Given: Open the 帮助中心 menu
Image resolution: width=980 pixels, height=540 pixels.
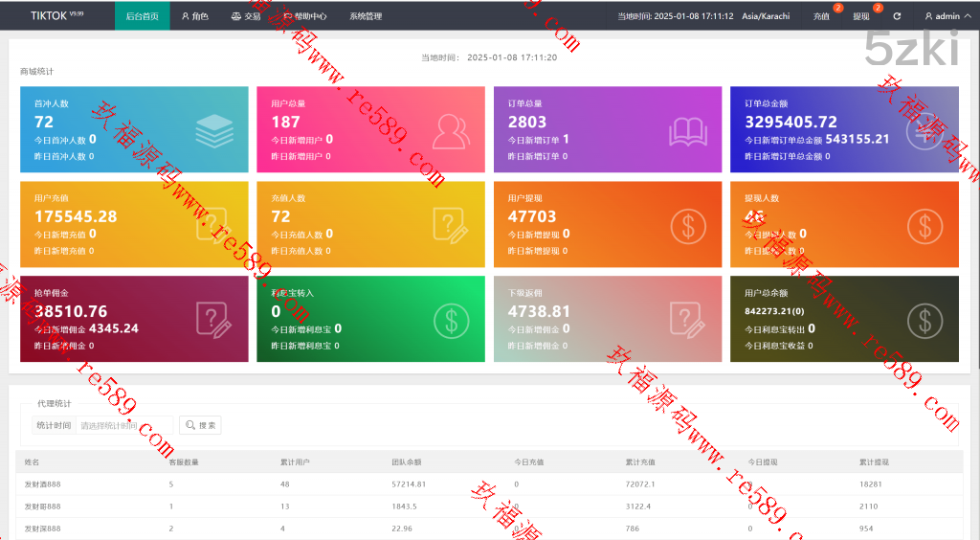Looking at the screenshot, I should pos(305,16).
